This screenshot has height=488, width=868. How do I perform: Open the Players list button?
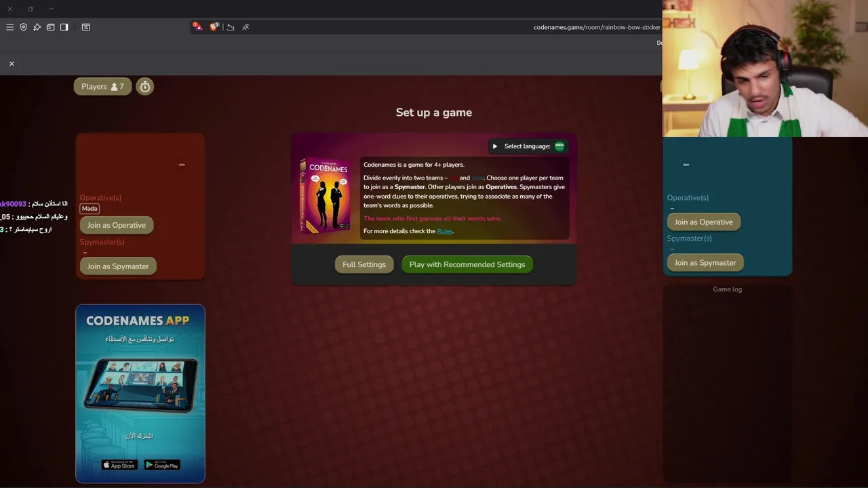102,86
